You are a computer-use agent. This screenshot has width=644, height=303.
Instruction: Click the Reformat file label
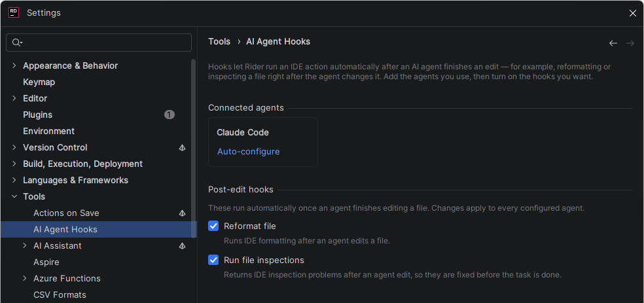coord(250,226)
